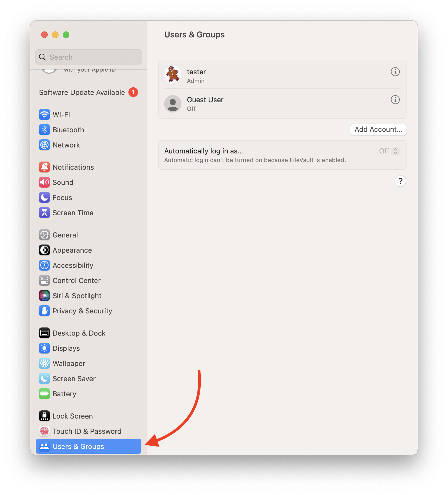Click the Guest User name text

coord(205,100)
